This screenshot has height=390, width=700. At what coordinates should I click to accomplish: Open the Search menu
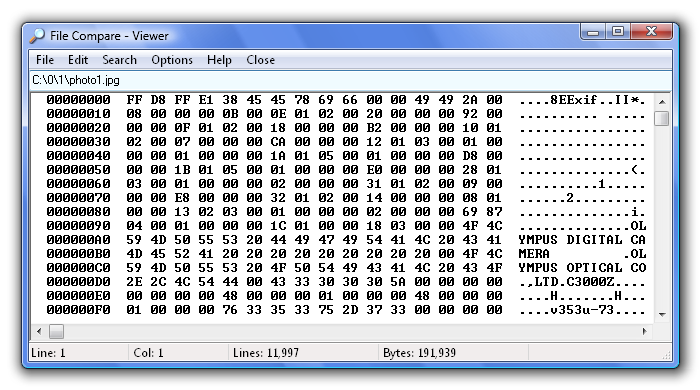point(119,60)
